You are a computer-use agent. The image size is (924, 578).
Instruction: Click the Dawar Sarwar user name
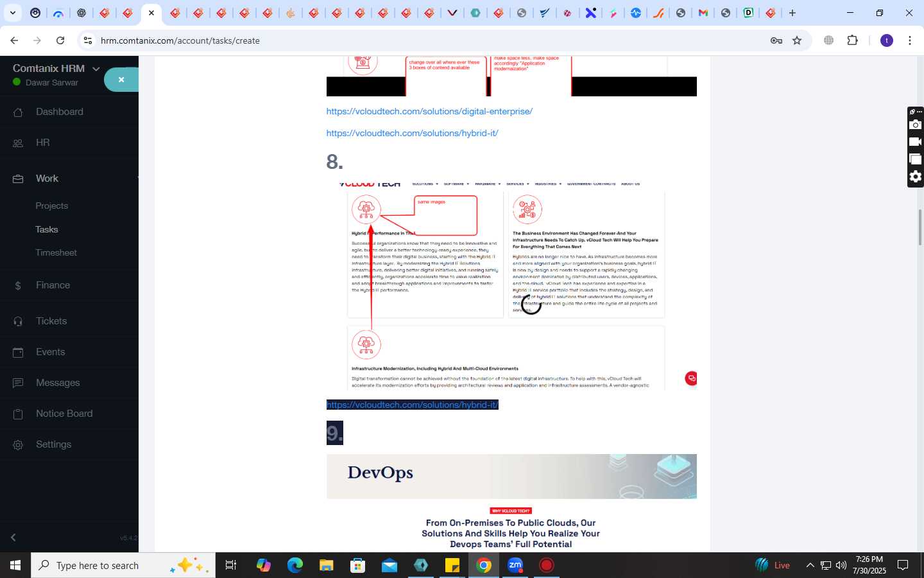[52, 83]
